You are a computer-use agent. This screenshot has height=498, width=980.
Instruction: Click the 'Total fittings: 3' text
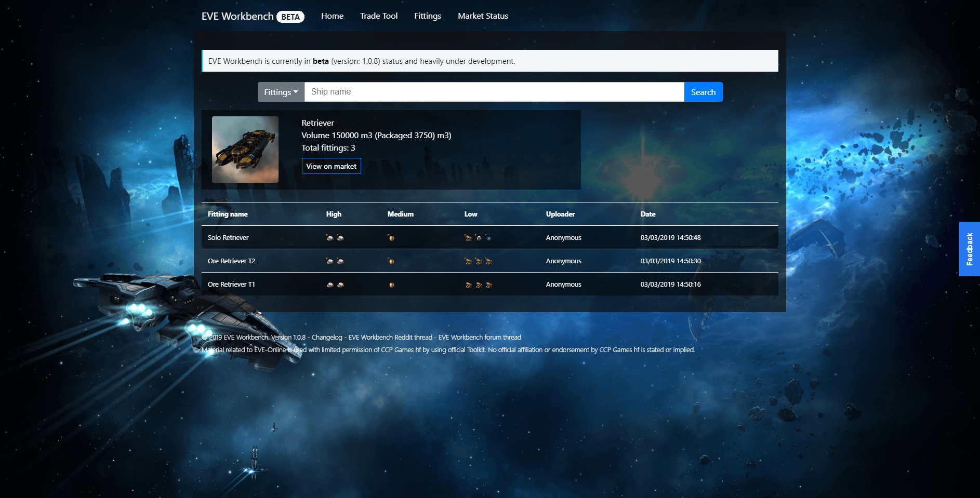click(x=328, y=148)
